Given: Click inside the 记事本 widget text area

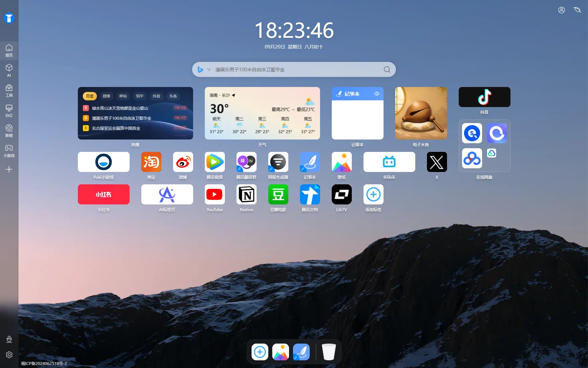Looking at the screenshot, I should pyautogui.click(x=357, y=120).
